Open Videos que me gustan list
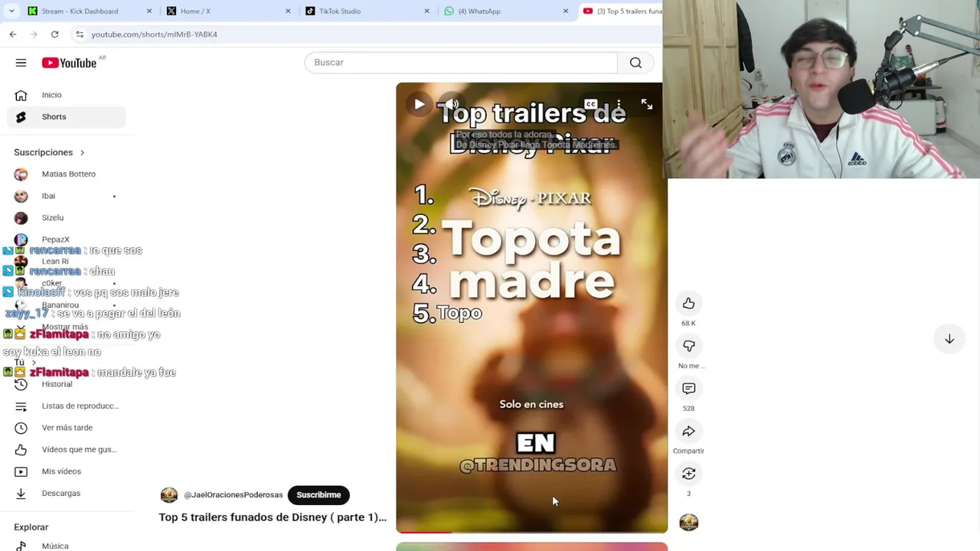Screen dimensions: 980x551 [67, 449]
